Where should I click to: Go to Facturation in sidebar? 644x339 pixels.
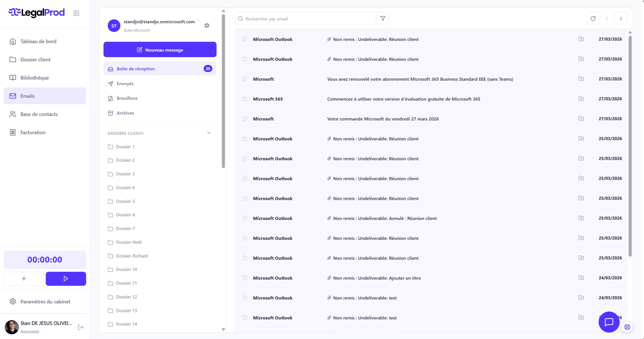click(33, 133)
